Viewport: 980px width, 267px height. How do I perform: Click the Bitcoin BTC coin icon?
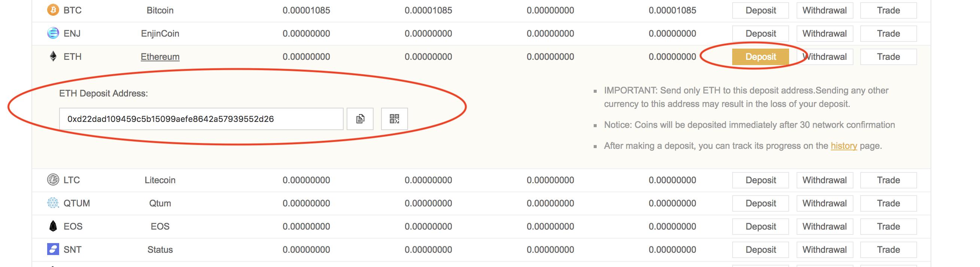tap(53, 10)
